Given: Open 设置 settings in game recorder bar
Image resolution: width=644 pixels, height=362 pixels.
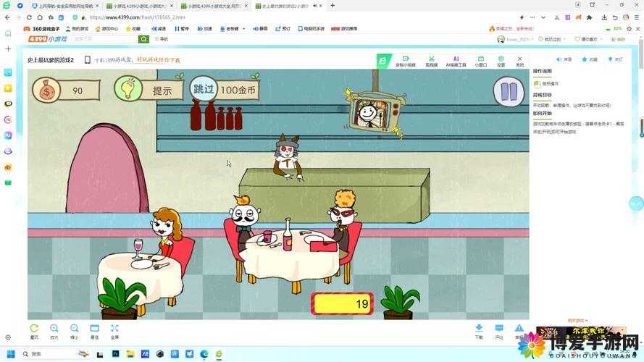Looking at the screenshot, I should point(501,61).
